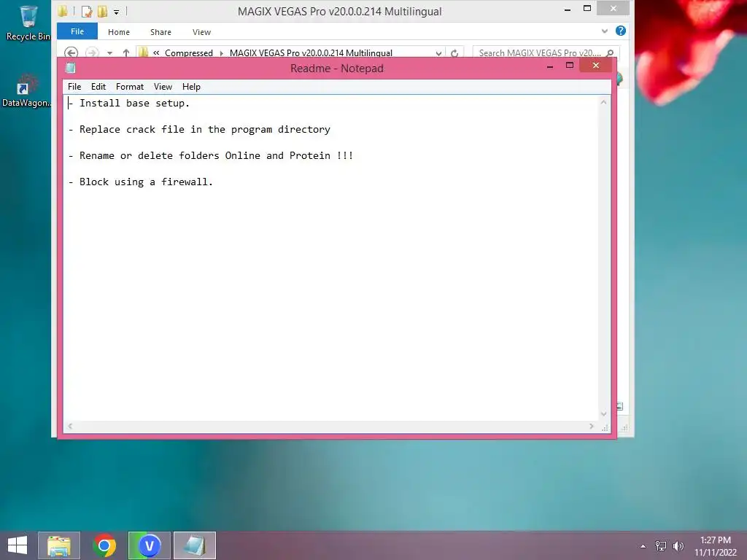Click Notepad vertical scrollbar up arrow

pos(603,102)
